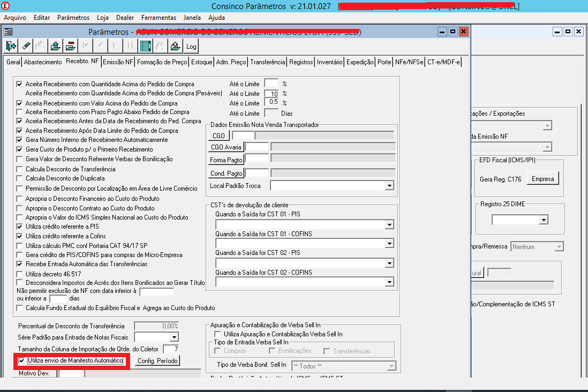Click the folder with up arrow icon

tap(175, 46)
